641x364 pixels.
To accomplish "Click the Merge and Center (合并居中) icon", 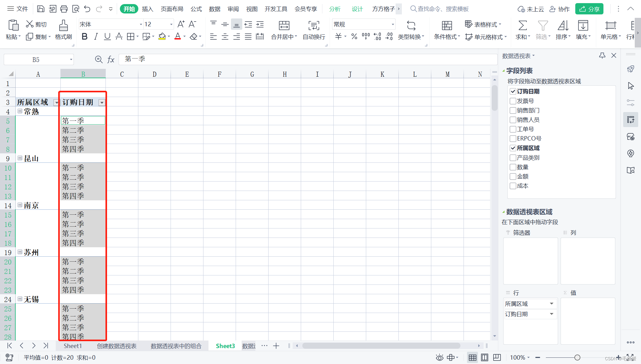I will 284,25.
